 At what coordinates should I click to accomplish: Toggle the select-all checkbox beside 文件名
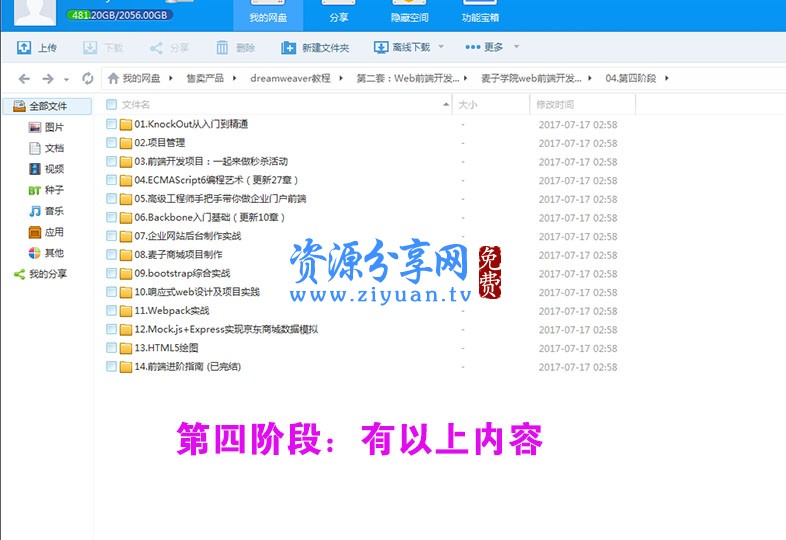pos(111,104)
